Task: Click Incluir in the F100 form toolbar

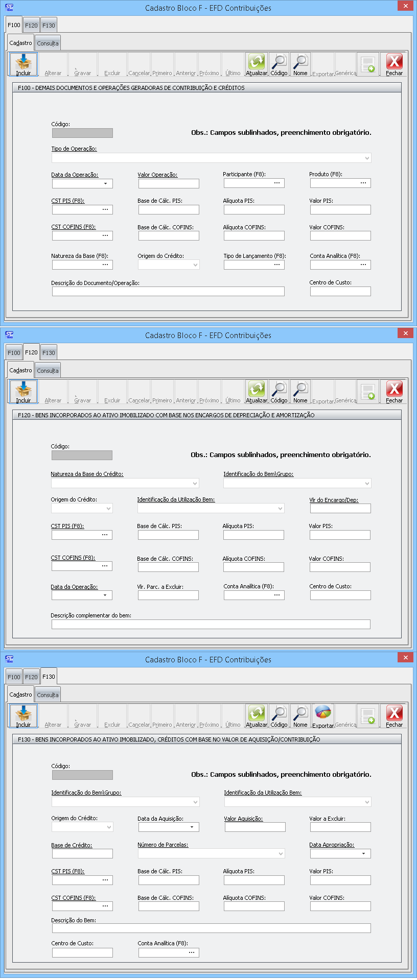Action: click(x=24, y=64)
